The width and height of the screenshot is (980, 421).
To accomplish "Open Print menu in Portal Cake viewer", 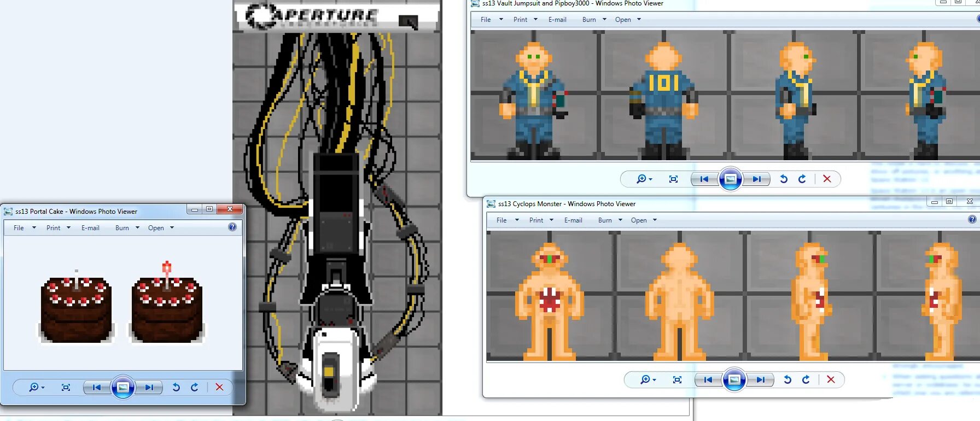I will 58,228.
